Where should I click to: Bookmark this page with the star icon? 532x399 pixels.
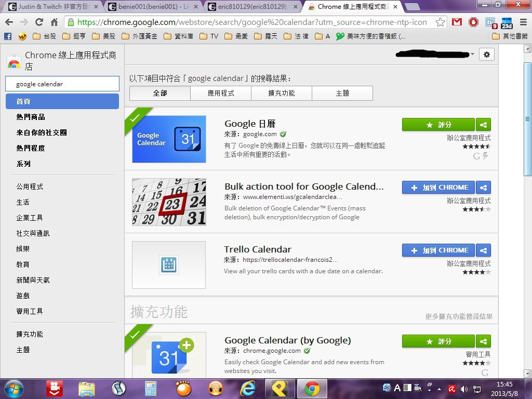440,22
